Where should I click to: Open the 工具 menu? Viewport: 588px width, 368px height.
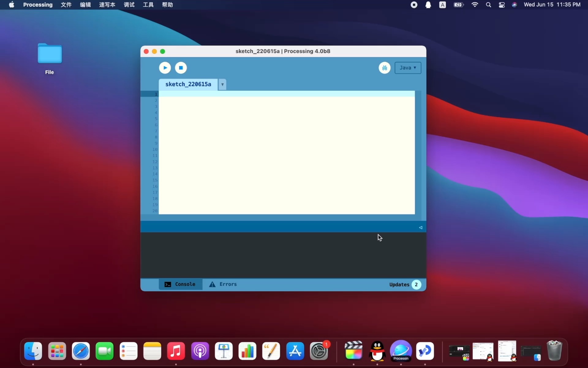pos(148,5)
